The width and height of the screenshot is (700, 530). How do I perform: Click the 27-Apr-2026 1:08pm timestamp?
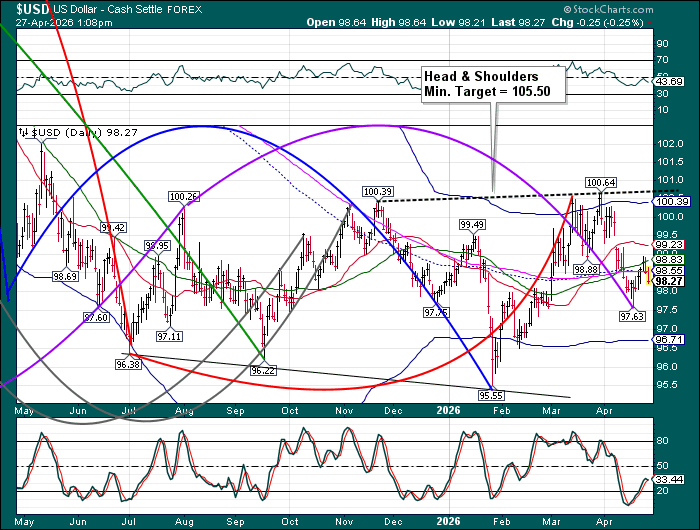(x=56, y=22)
